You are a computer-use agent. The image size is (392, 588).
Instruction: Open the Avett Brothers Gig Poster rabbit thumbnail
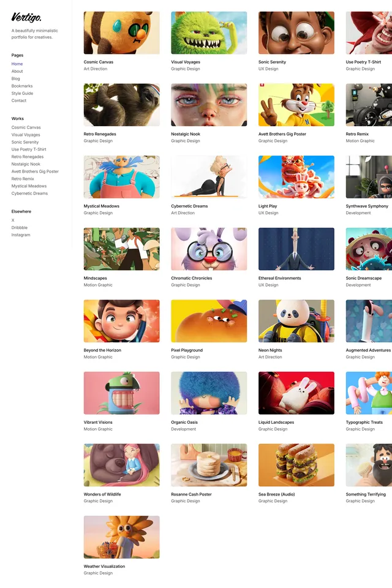point(296,105)
